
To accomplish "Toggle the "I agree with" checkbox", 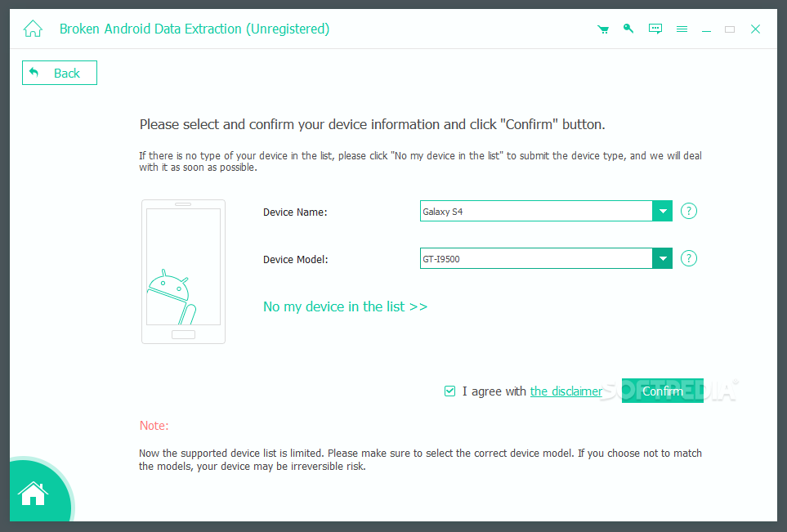I will tap(449, 391).
